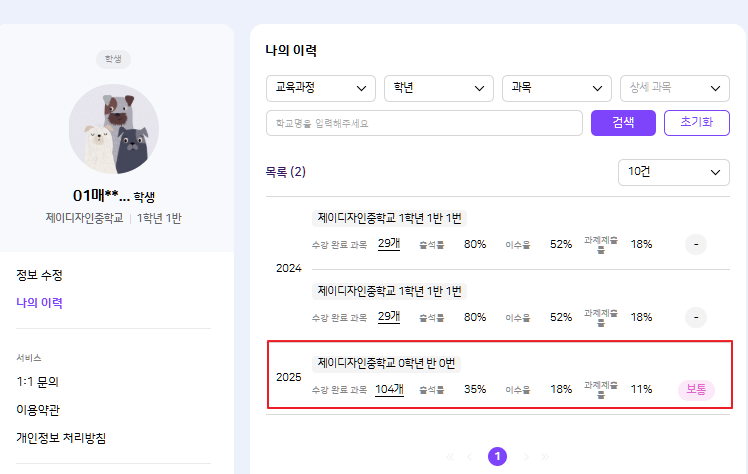The height and width of the screenshot is (474, 748).
Task: Click the next page arrow icon
Action: point(526,457)
